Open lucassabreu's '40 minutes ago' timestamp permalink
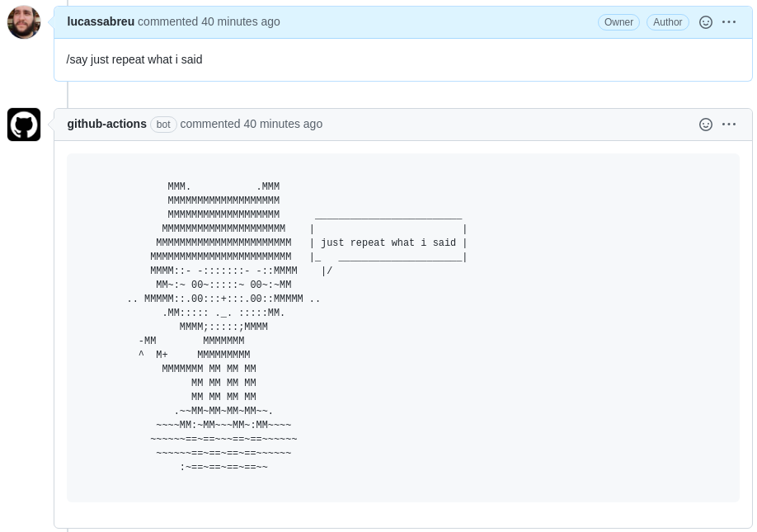The width and height of the screenshot is (757, 532). tap(241, 22)
